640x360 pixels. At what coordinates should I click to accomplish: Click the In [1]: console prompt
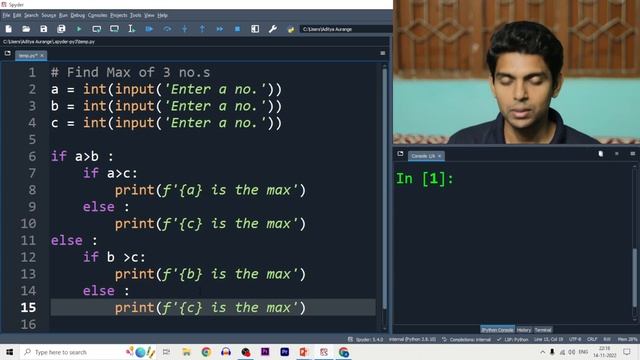(x=424, y=179)
